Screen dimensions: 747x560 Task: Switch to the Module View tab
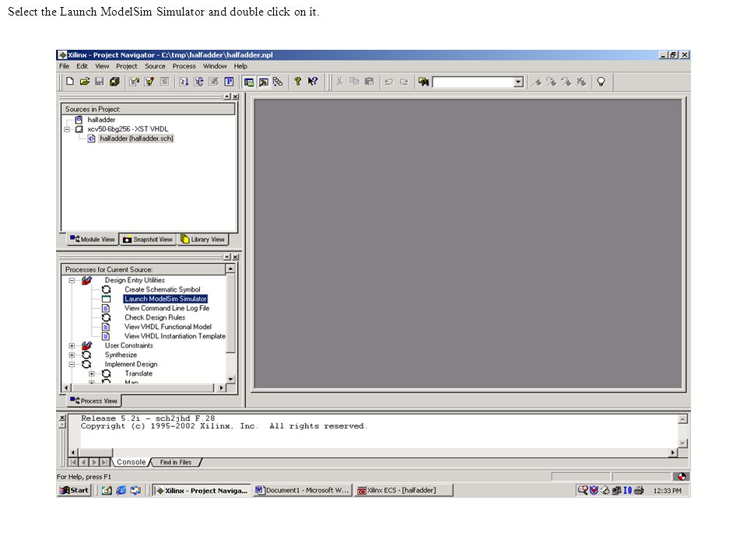93,239
